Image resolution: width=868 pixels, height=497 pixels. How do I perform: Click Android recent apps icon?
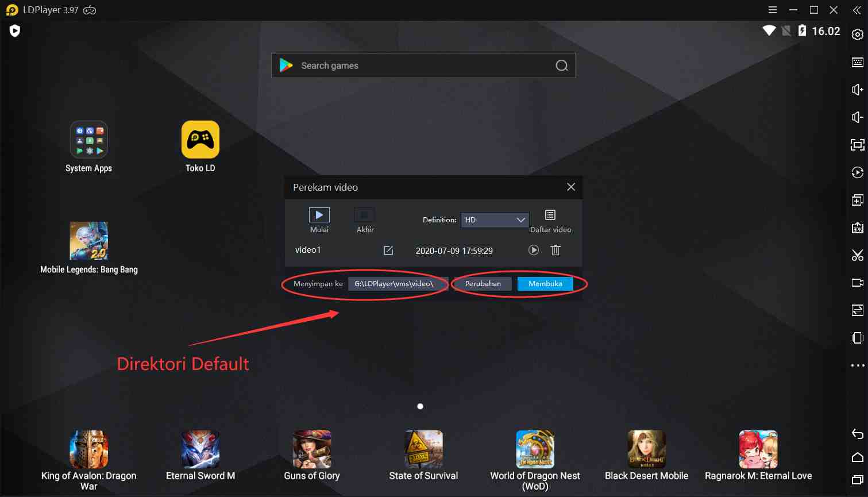857,479
